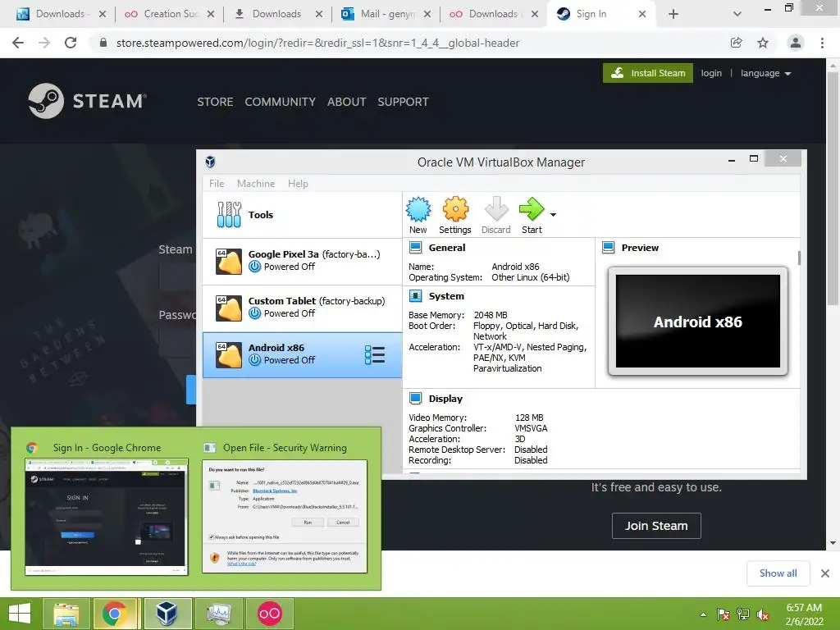Image resolution: width=840 pixels, height=630 pixels.
Task: Click Genymotion icon on taskbar
Action: (269, 614)
